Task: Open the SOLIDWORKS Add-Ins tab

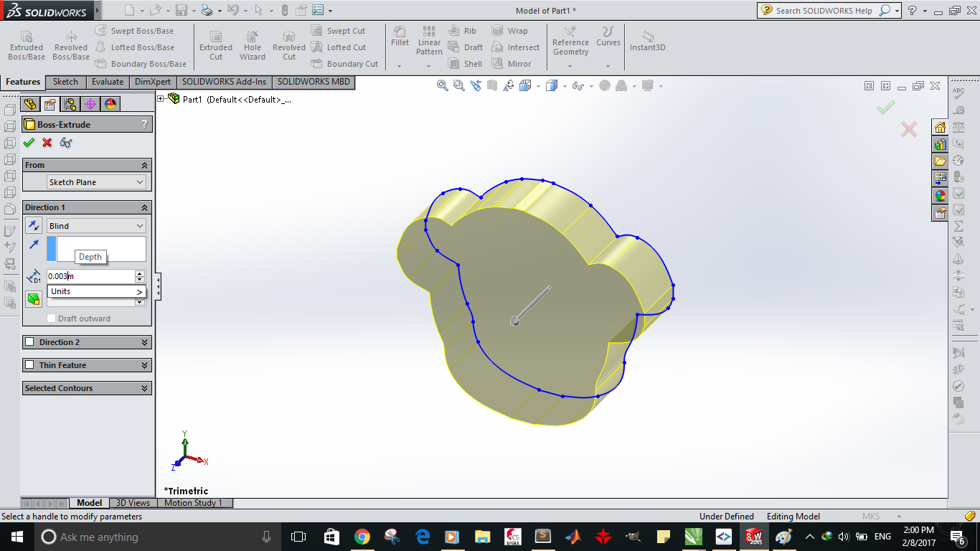Action: tap(224, 82)
